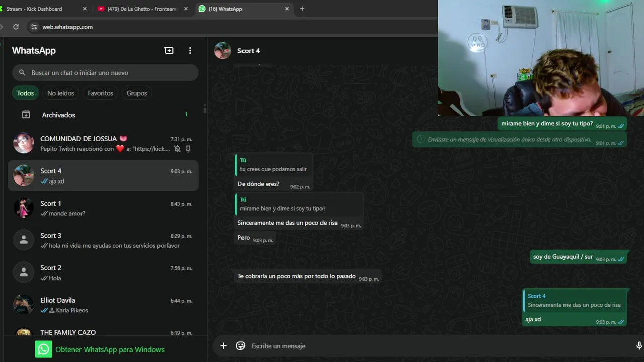644x362 pixels.
Task: Select the Todos chat filter
Action: [25, 93]
